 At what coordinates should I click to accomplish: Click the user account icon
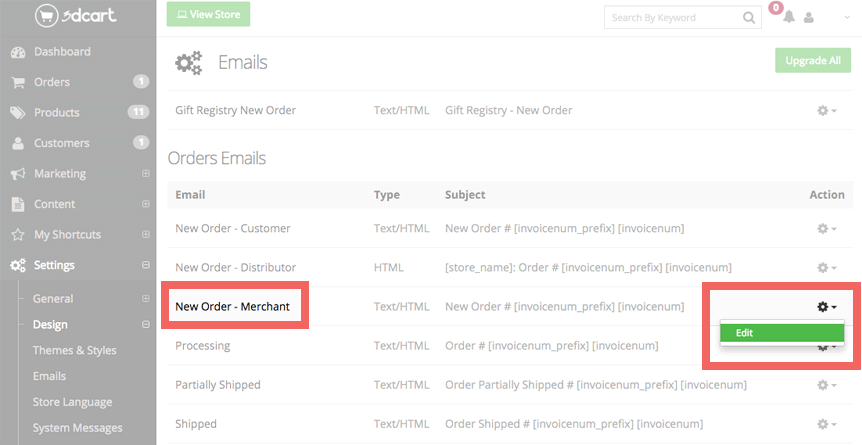coord(809,18)
